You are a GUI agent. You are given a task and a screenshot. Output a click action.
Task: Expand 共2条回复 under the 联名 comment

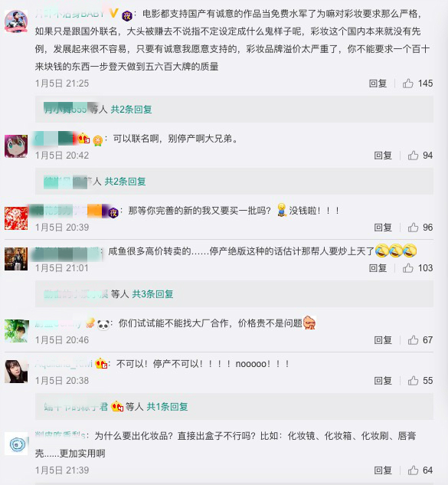[125, 182]
